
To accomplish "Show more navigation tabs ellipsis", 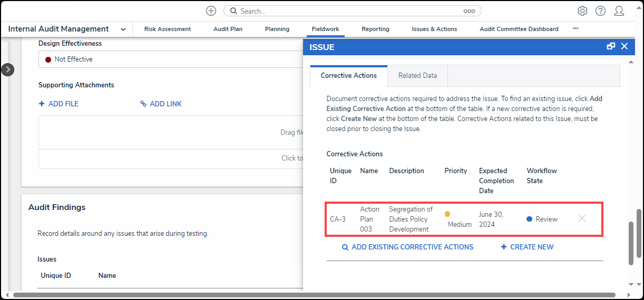I will (x=575, y=29).
